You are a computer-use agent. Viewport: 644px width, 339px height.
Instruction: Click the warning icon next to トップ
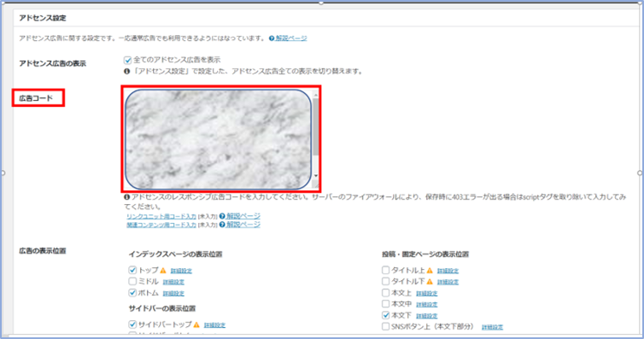[x=163, y=271]
